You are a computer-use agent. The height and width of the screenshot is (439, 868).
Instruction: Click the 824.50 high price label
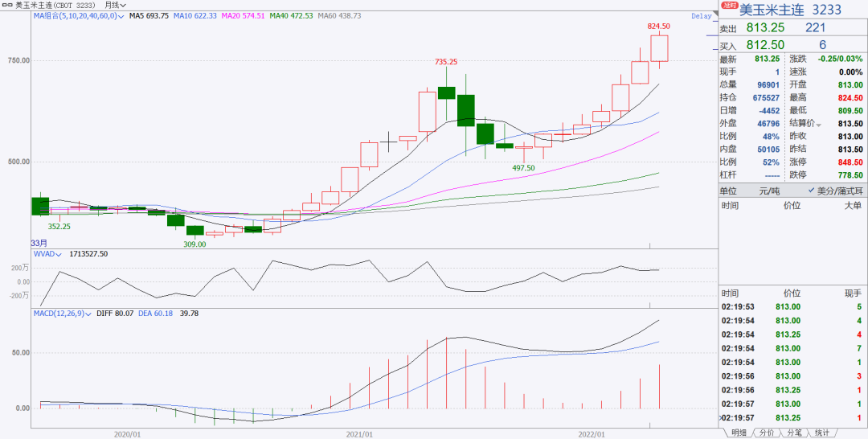click(659, 26)
